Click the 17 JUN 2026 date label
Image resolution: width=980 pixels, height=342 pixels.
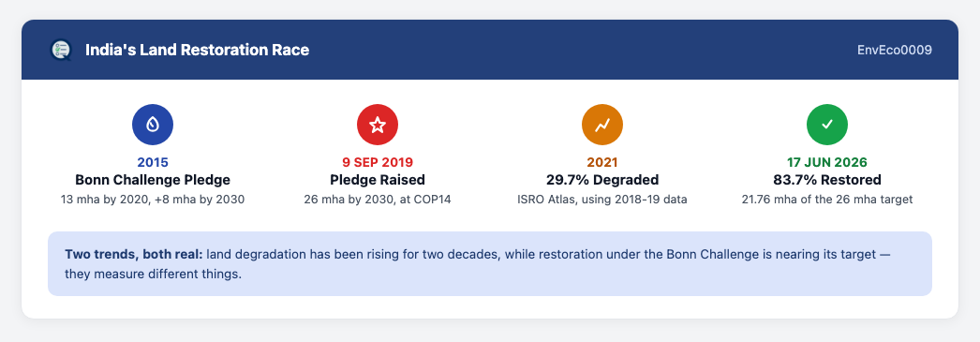pos(827,162)
